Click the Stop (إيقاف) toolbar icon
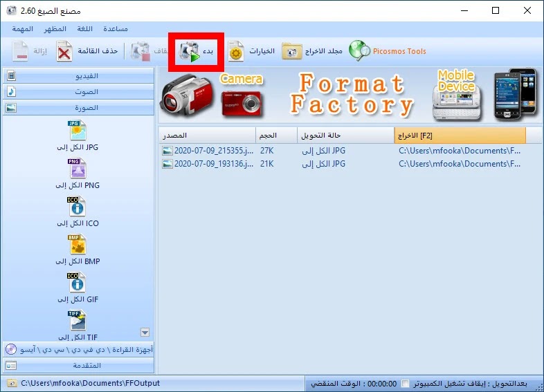Viewport: 544px width, 392px height. [140, 52]
